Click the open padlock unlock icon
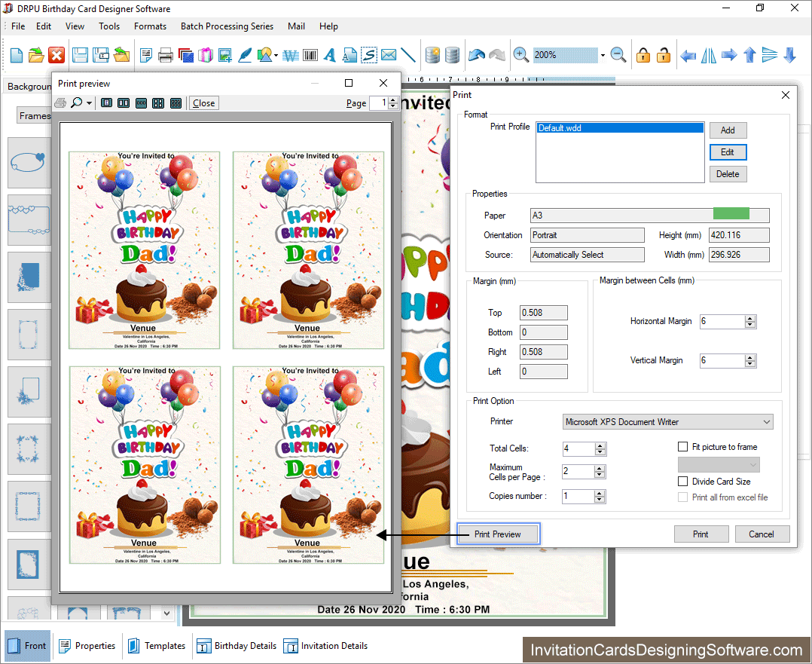Viewport: 812px width, 664px height. tap(664, 54)
